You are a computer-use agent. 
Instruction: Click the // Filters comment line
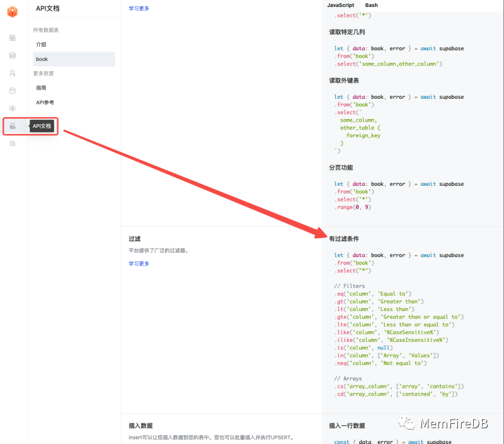[x=350, y=286]
